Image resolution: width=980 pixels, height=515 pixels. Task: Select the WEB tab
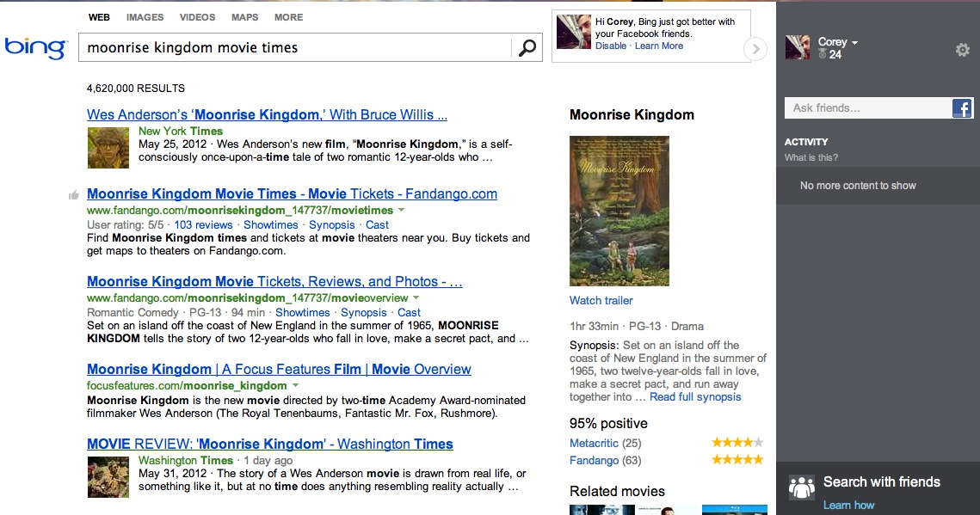[x=99, y=17]
